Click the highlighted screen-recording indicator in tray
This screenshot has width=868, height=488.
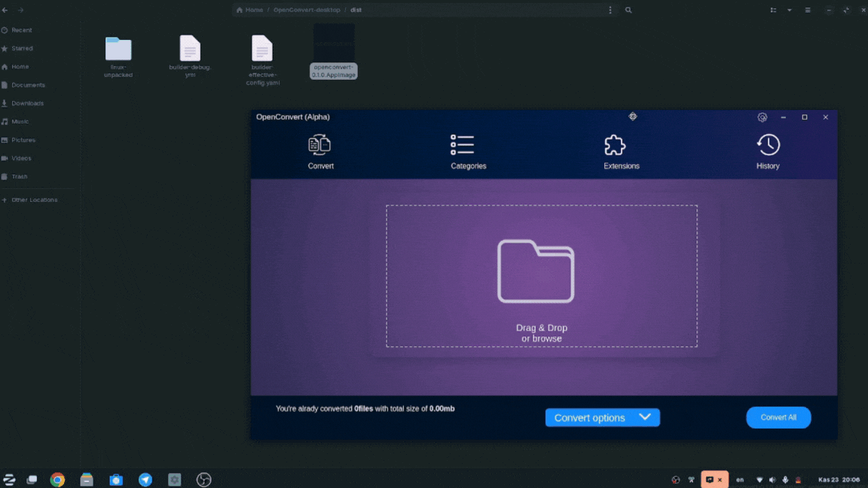pyautogui.click(x=714, y=479)
